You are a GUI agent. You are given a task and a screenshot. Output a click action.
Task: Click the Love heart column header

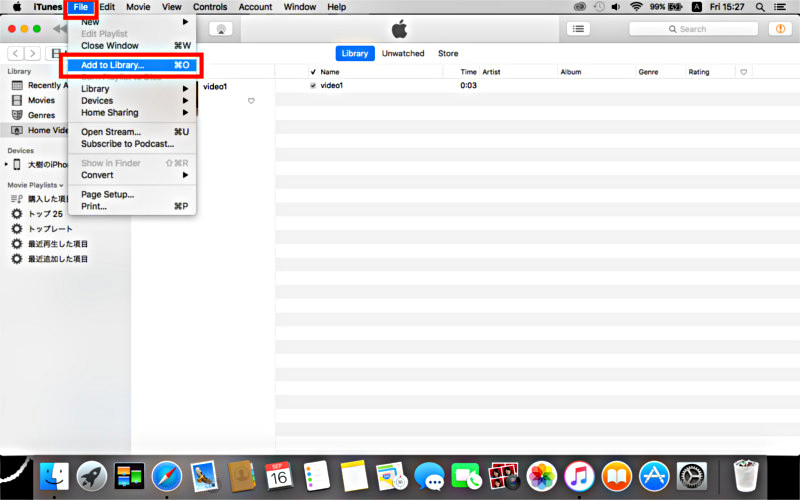tap(743, 72)
